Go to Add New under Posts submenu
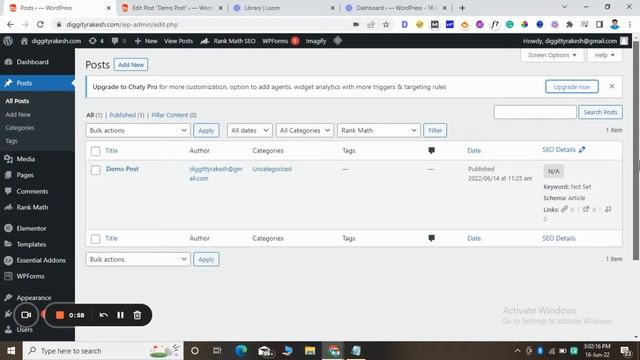This screenshot has width=640, height=360. click(18, 115)
